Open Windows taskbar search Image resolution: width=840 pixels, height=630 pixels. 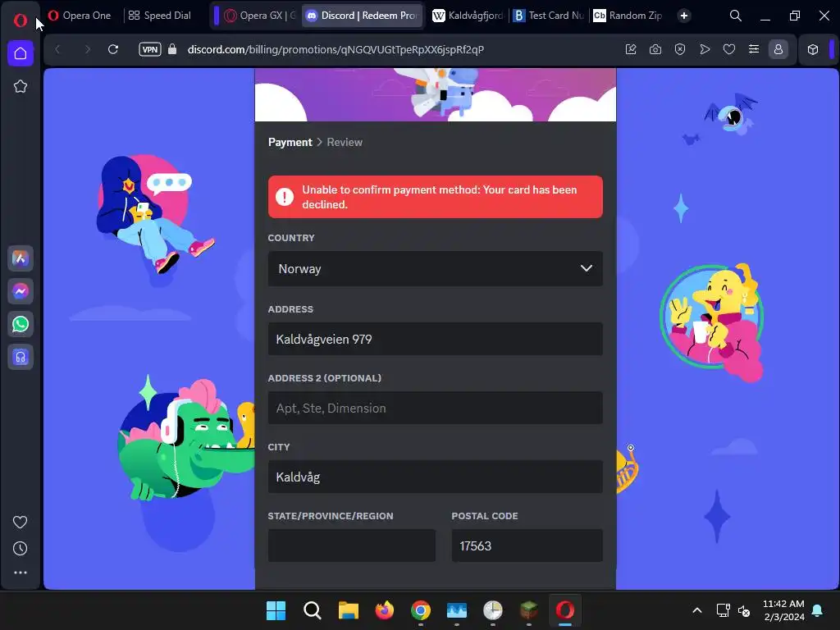pos(312,610)
